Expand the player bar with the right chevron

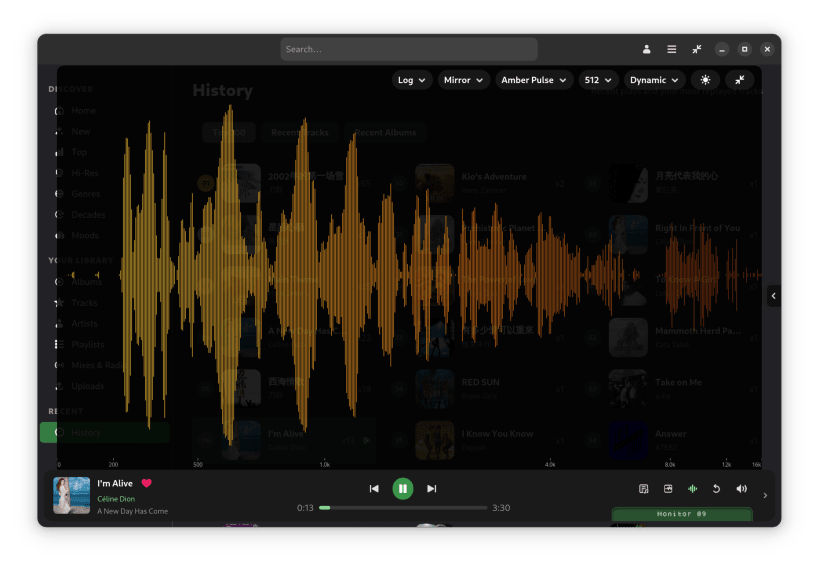[x=765, y=495]
